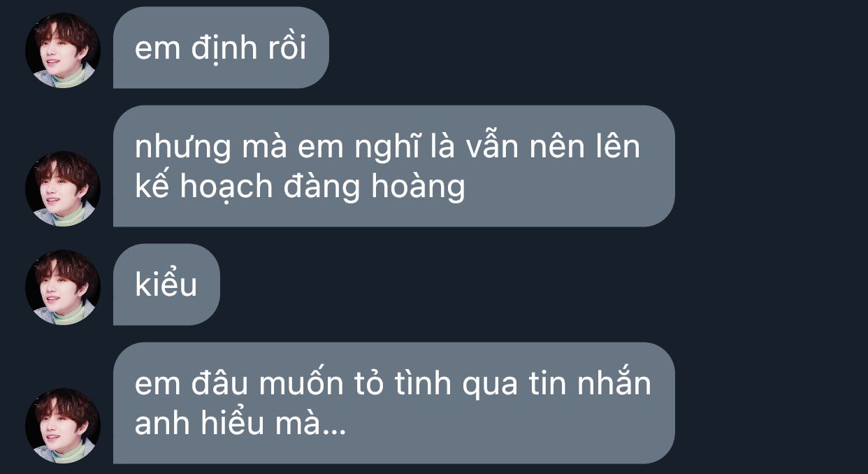The height and width of the screenshot is (474, 868).
Task: Select the "em định rồi" message bubble
Action: click(x=221, y=48)
